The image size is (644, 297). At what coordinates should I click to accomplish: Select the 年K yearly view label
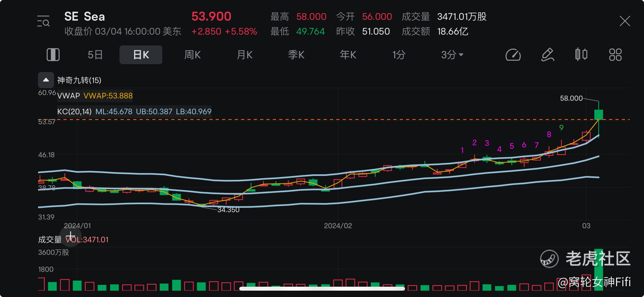(347, 55)
